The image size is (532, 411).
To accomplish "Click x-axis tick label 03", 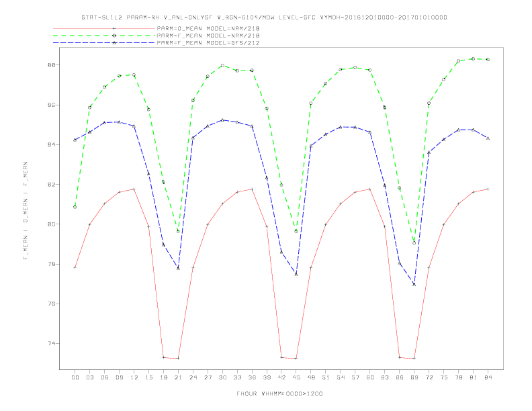I will point(90,377).
